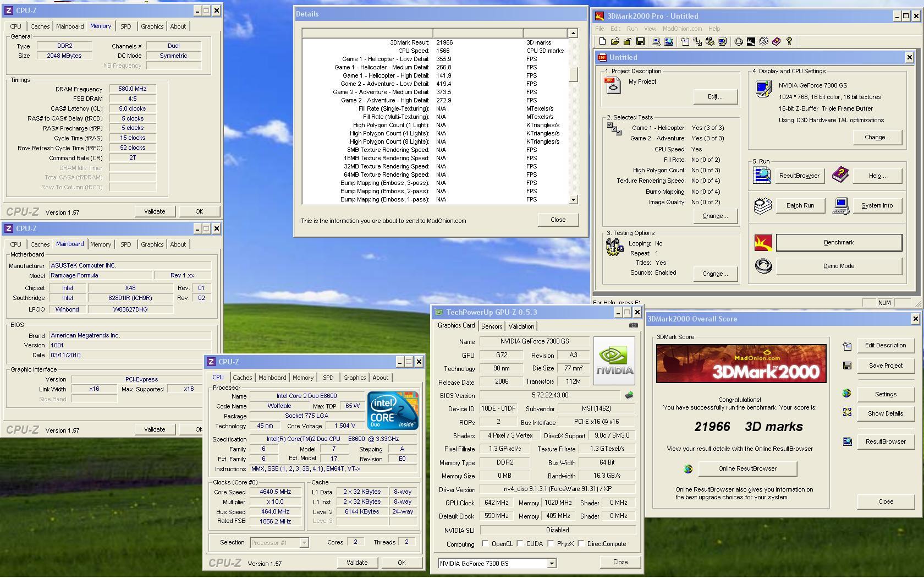Click red Benchmark logo icon beside Benchmark button

point(763,242)
